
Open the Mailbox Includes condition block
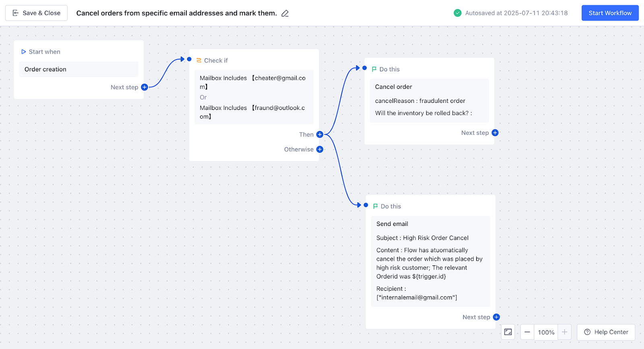pos(254,97)
